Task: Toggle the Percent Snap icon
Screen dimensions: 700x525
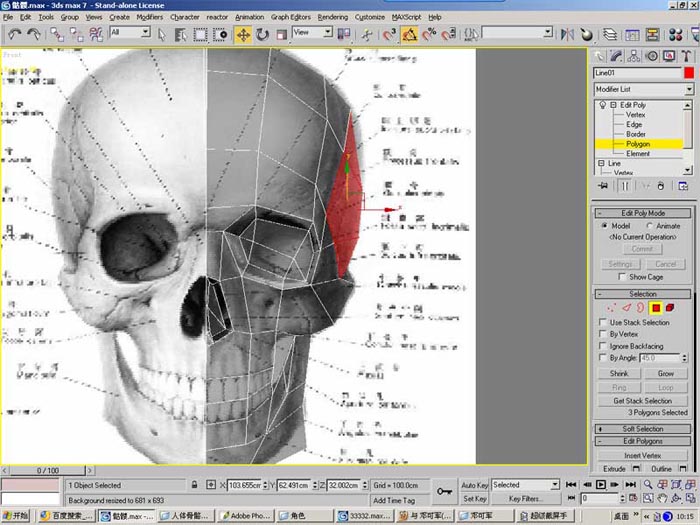Action: coord(429,34)
